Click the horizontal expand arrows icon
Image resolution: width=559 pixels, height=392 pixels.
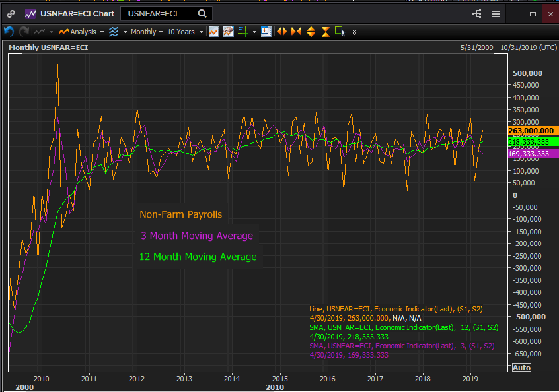[281, 32]
